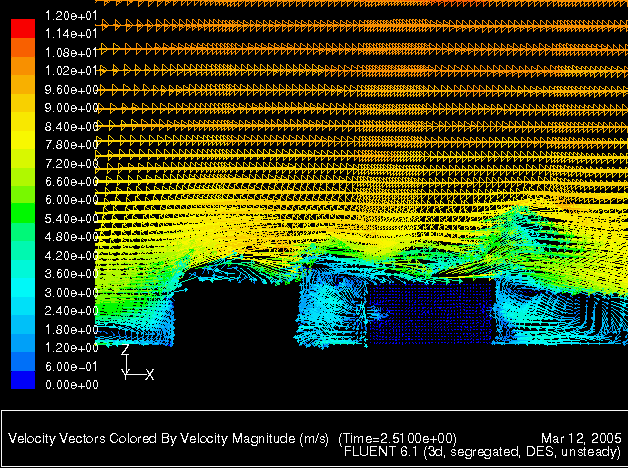Click the dark blue low-velocity vector block
The width and height of the screenshot is (628, 468).
coord(430,313)
